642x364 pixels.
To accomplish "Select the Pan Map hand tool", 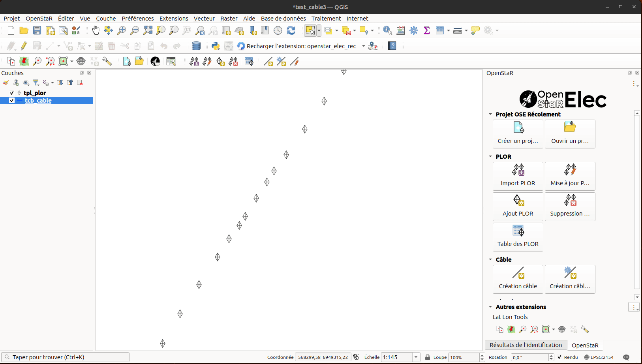I will point(96,30).
